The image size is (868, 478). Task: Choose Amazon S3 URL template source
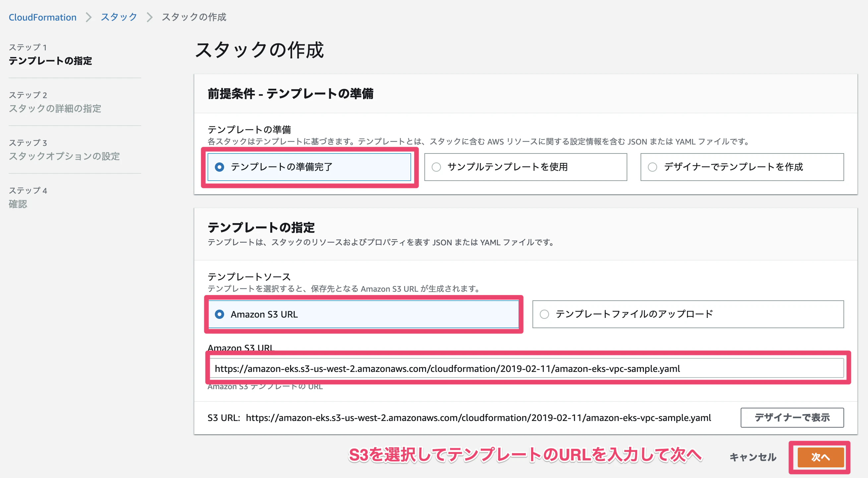click(x=363, y=314)
